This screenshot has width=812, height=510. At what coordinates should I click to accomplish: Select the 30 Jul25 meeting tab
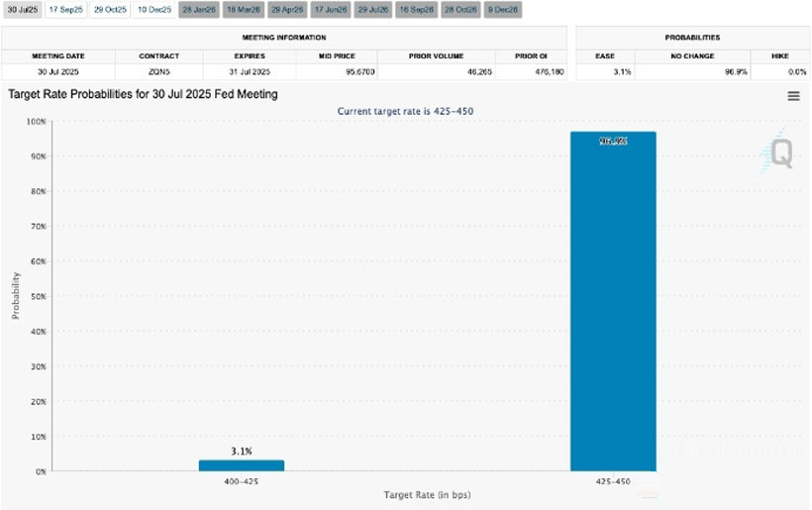22,9
